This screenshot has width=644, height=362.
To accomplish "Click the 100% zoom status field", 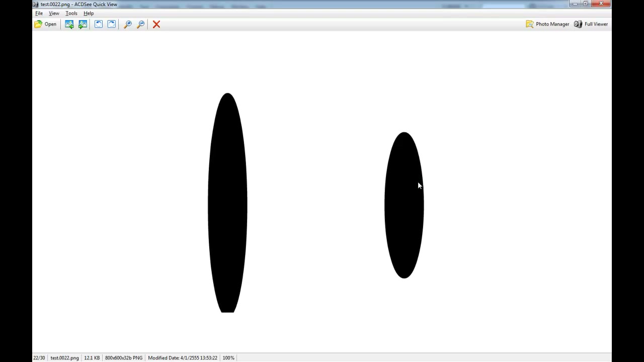I will click(228, 358).
